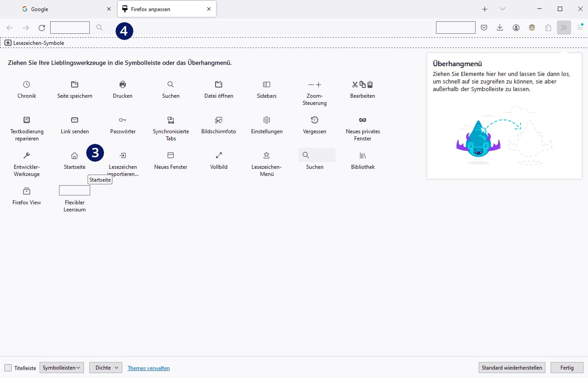
Task: Click the Vollbild arrows icon
Action: [x=219, y=155]
